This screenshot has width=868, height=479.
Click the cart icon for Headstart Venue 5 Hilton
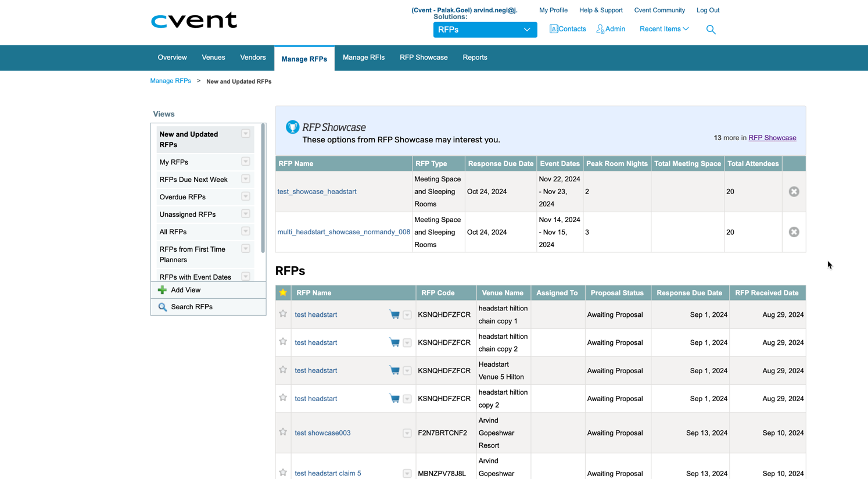pos(394,371)
